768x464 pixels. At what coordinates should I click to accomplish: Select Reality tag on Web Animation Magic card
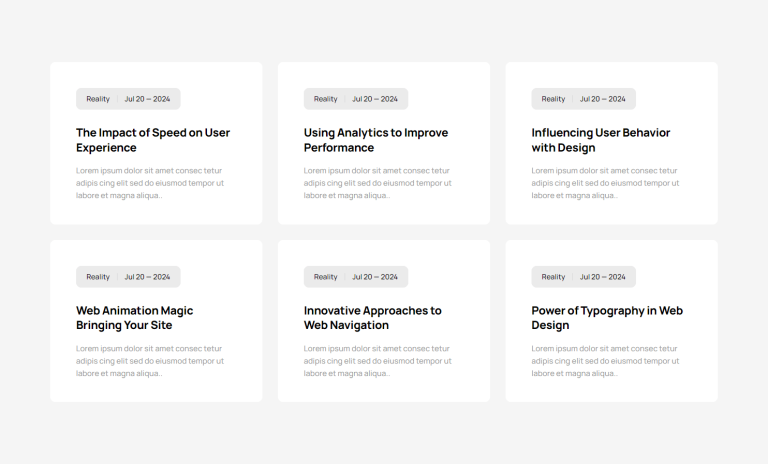[x=98, y=277]
